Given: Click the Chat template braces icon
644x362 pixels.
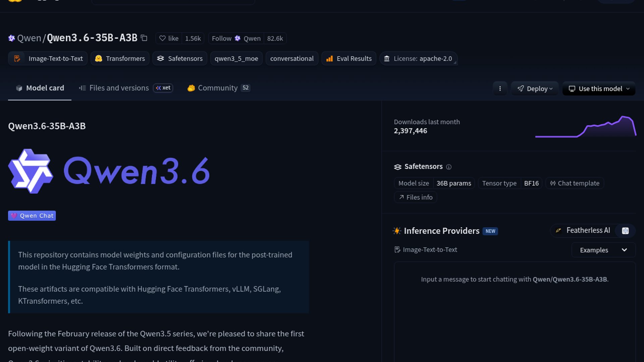Looking at the screenshot, I should click(x=553, y=183).
